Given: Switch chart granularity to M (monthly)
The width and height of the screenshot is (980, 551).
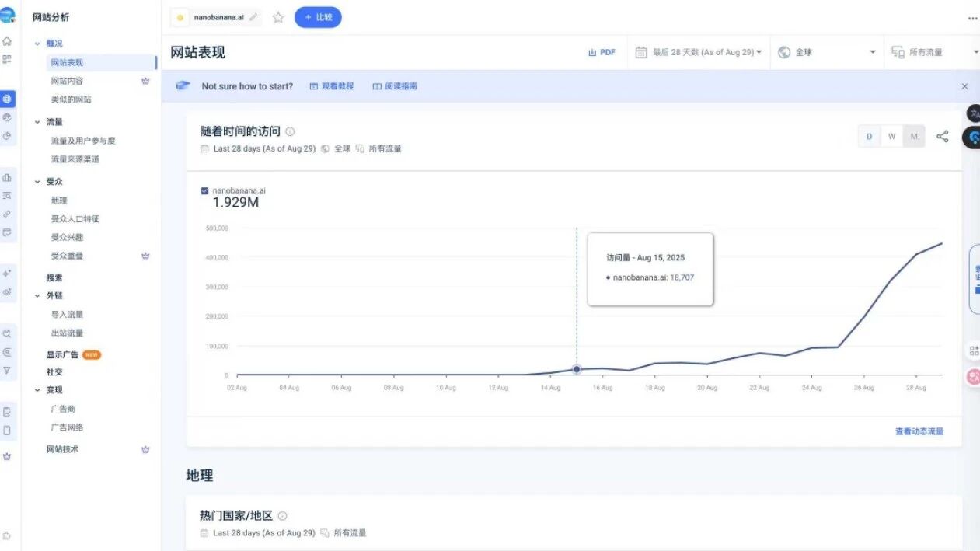Looking at the screenshot, I should [914, 137].
